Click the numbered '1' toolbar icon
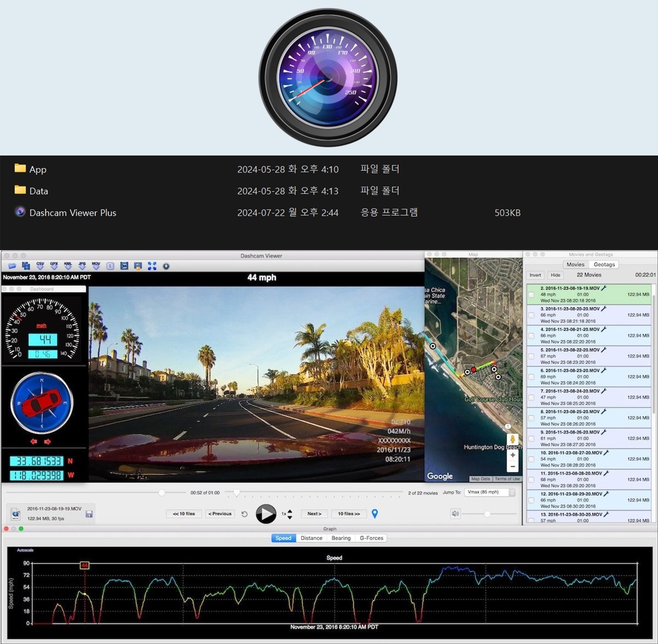Image resolution: width=658 pixels, height=644 pixels. pyautogui.click(x=110, y=266)
